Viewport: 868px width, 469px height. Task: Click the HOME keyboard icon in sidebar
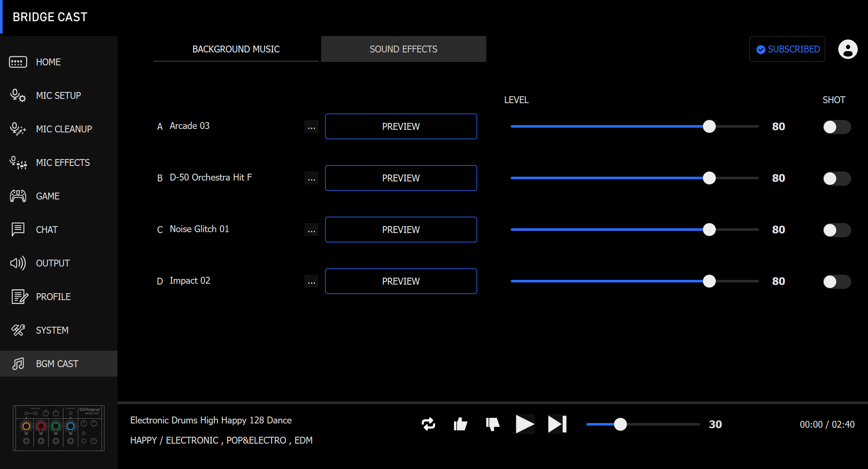tap(18, 62)
